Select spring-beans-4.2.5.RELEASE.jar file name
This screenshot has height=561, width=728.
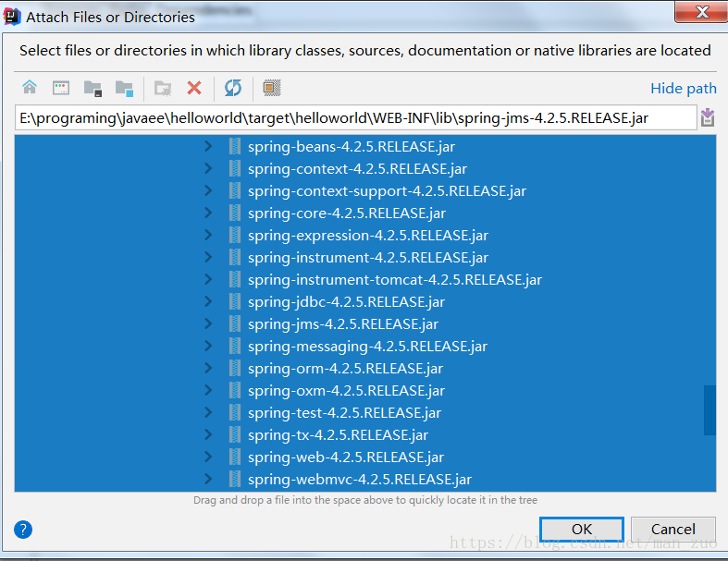(352, 147)
